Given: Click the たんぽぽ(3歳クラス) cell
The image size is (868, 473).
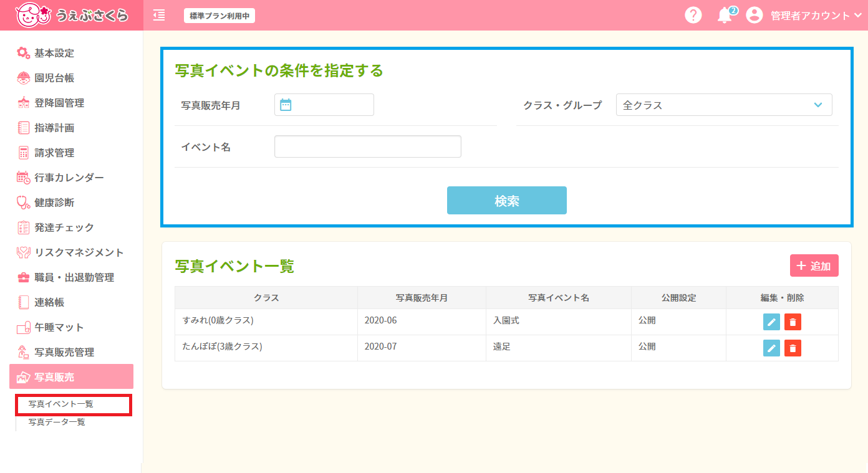Looking at the screenshot, I should [x=266, y=348].
